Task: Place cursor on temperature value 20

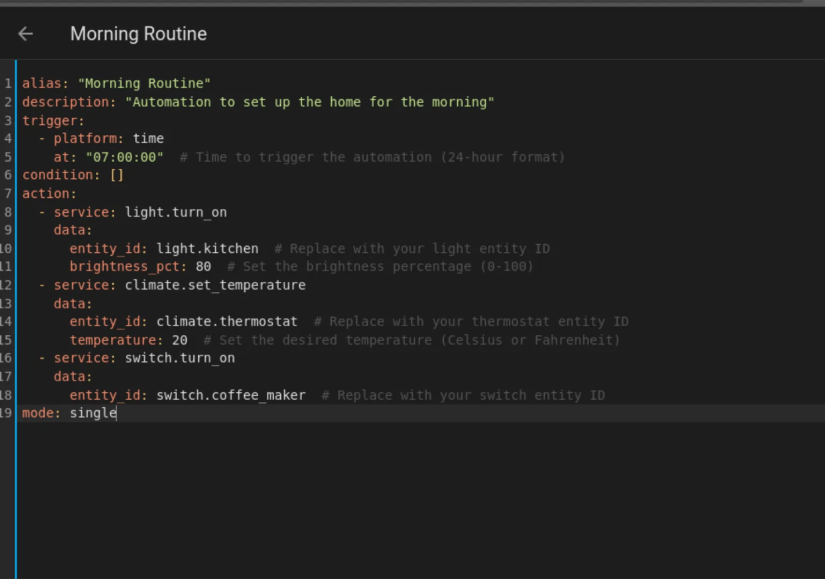Action: click(179, 340)
